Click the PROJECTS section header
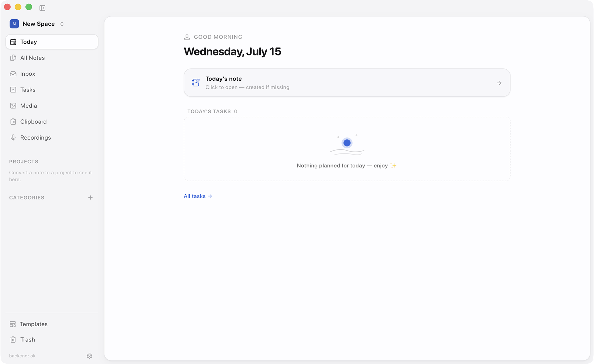Screen dimensions: 594x364 [24, 161]
